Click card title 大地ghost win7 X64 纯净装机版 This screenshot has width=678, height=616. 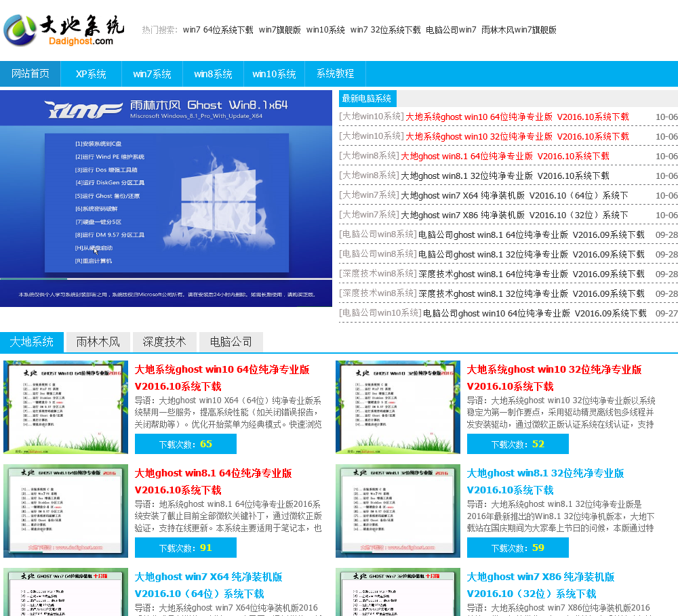pos(208,586)
